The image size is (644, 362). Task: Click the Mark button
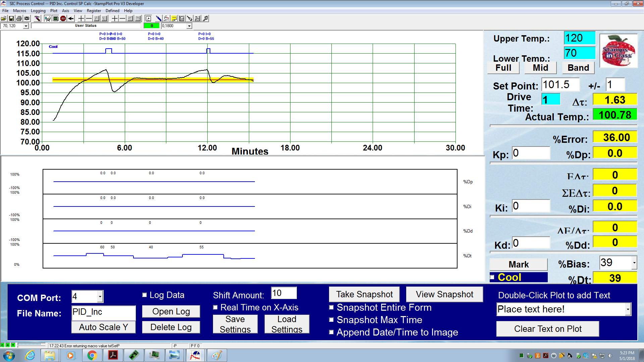[519, 264]
